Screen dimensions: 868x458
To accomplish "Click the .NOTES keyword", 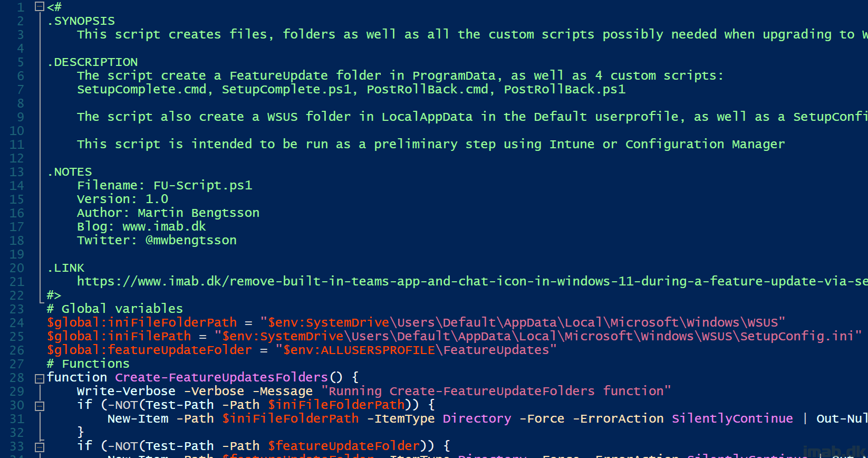I will (70, 171).
